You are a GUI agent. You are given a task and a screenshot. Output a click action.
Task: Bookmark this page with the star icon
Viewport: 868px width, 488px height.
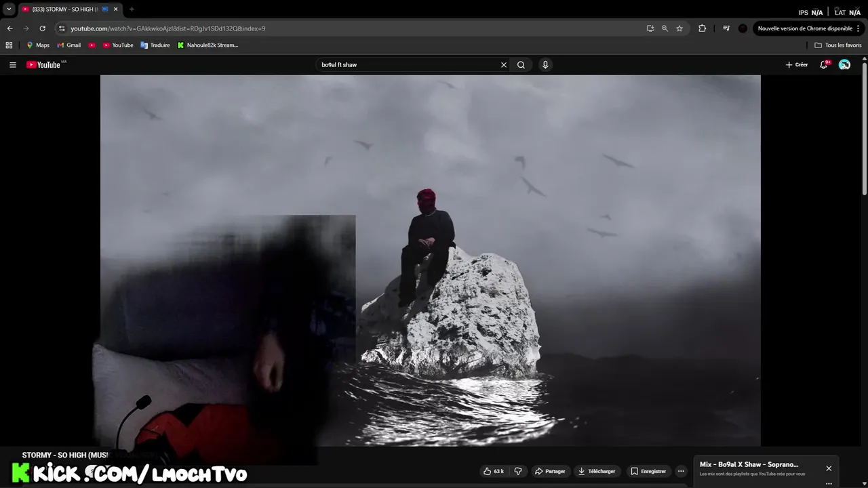click(x=679, y=28)
